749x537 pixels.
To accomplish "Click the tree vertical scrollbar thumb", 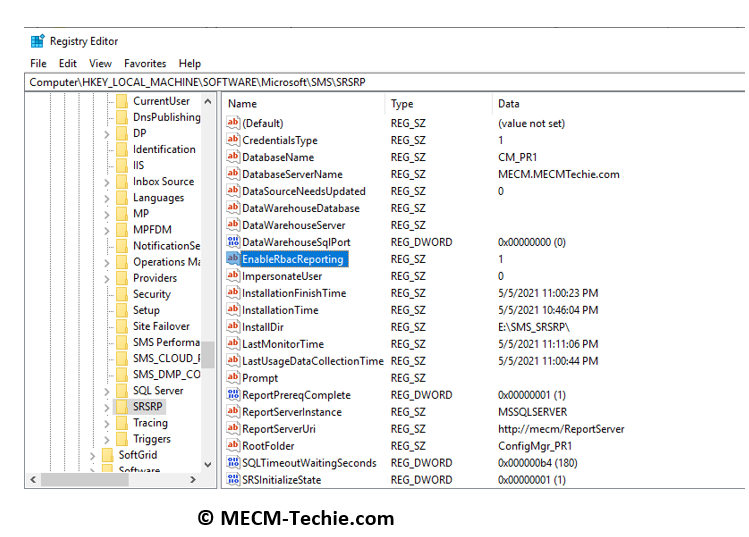I will [x=208, y=355].
